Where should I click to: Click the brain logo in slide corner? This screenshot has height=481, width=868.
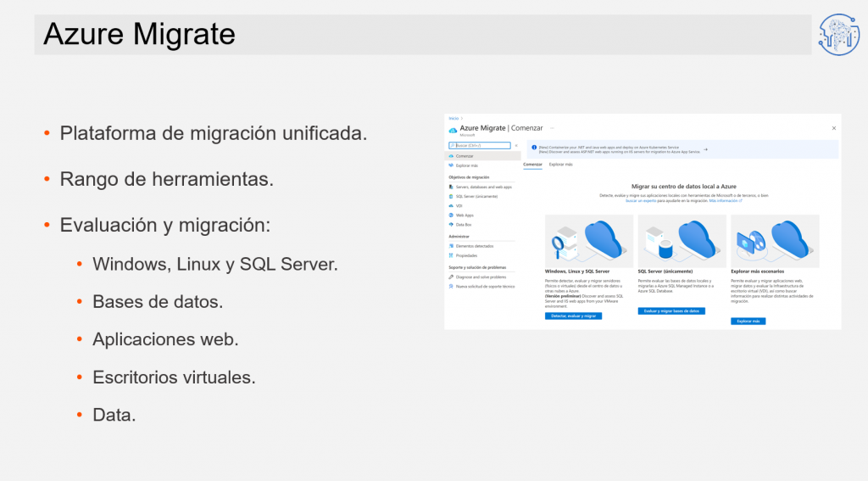coord(839,34)
